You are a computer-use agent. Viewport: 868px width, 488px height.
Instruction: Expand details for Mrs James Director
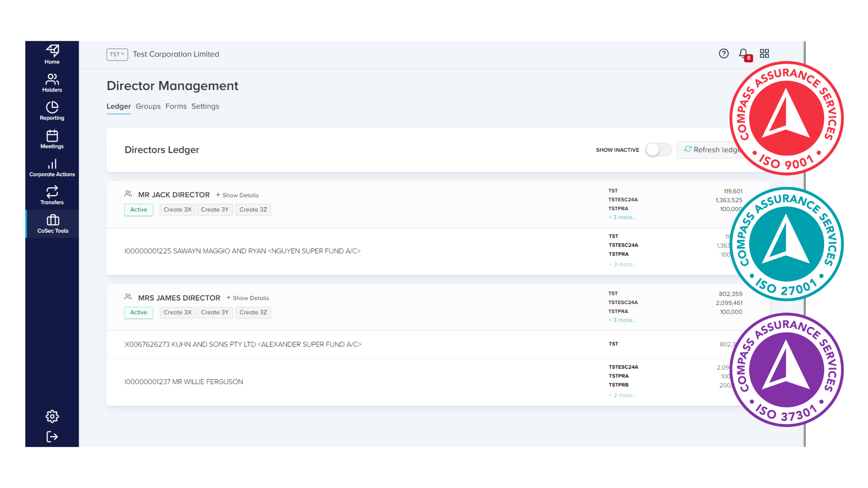point(248,298)
